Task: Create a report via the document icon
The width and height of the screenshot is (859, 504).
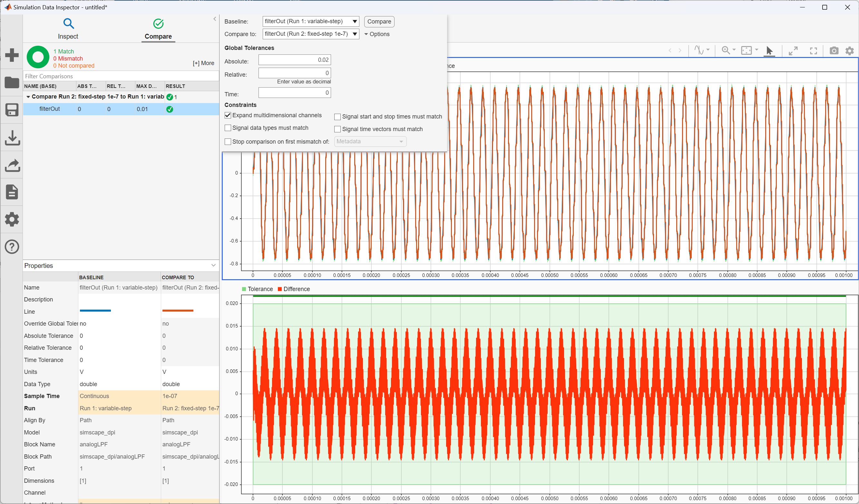Action: pos(12,192)
